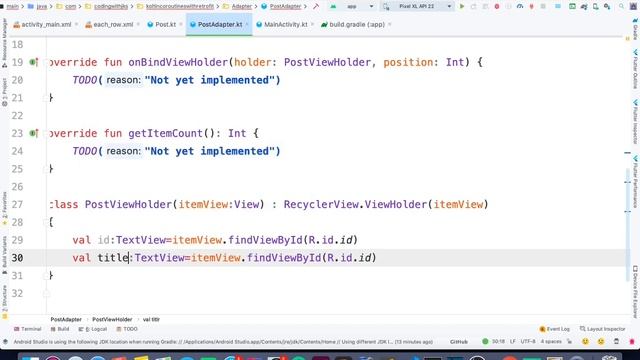Click the editor vertical scrollbar thumb
The height and width of the screenshot is (360, 640).
point(627,224)
